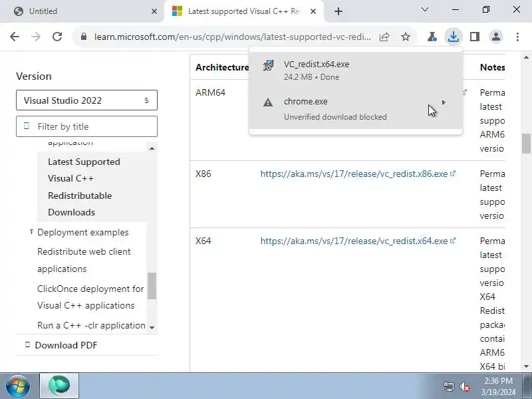Reload the current page
The height and width of the screenshot is (399, 532).
click(x=57, y=37)
